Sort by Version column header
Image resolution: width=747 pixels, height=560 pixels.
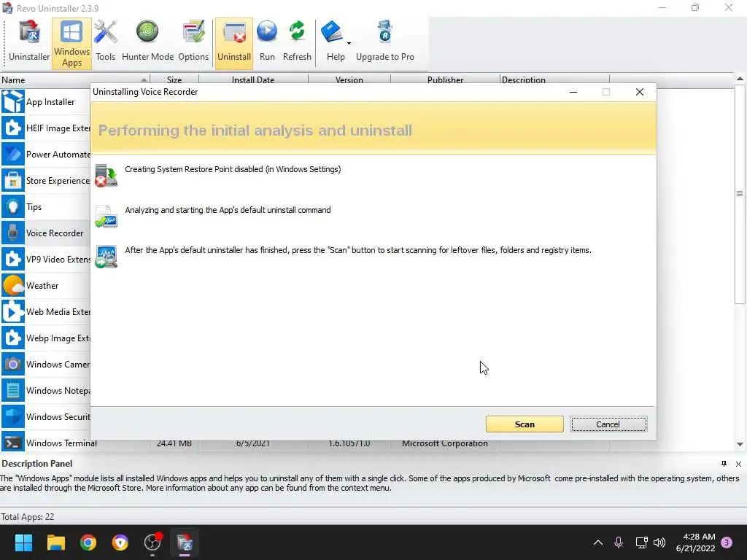click(x=349, y=79)
